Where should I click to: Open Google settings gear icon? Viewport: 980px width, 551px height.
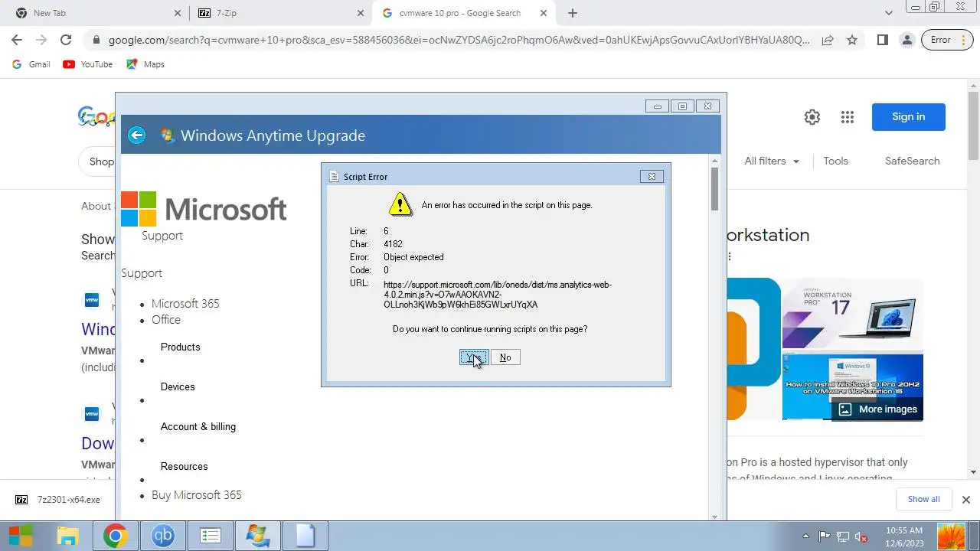(812, 117)
